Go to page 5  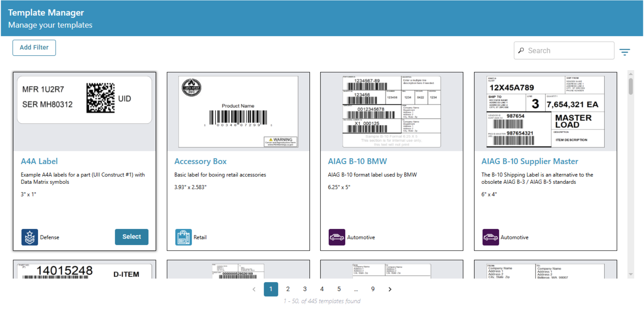[x=339, y=289]
